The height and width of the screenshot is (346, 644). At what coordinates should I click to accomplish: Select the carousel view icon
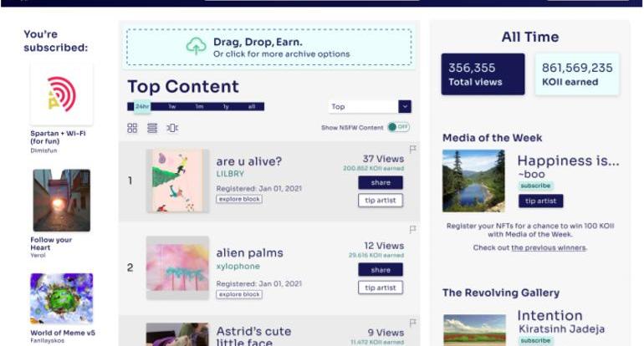172,128
